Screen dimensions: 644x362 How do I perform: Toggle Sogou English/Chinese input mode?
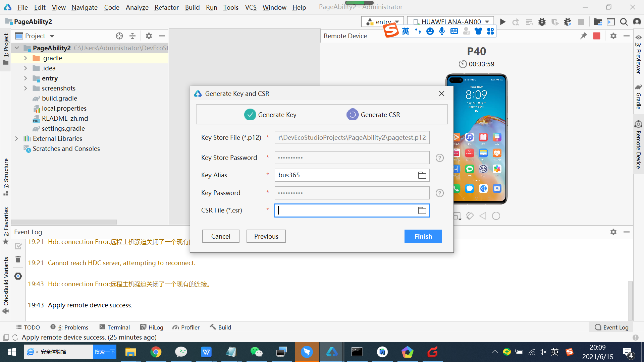pos(406,31)
